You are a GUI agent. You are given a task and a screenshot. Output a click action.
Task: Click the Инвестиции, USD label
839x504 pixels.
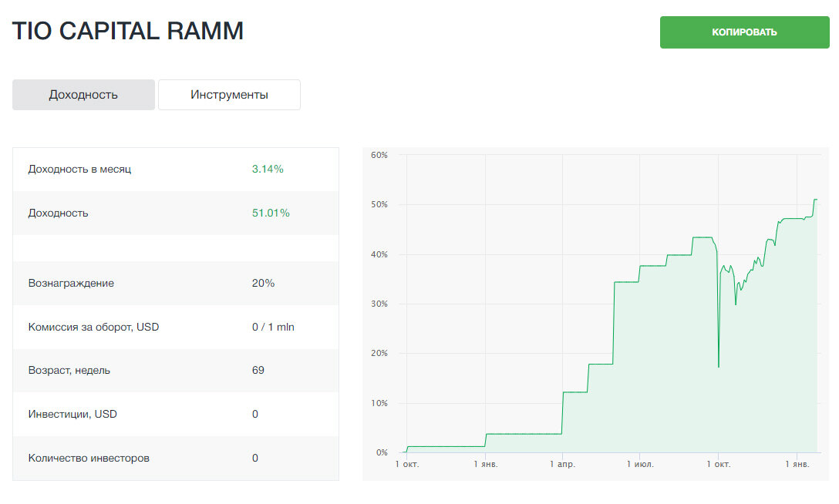click(72, 414)
